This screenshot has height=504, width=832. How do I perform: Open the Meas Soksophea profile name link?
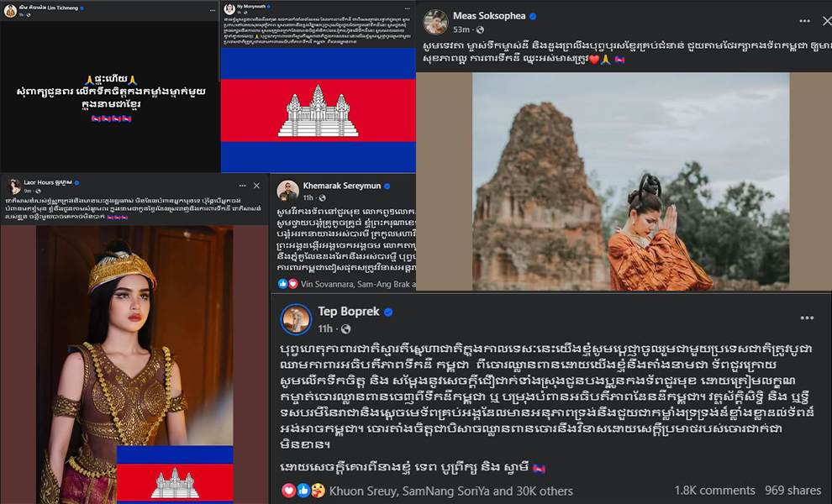tap(488, 16)
